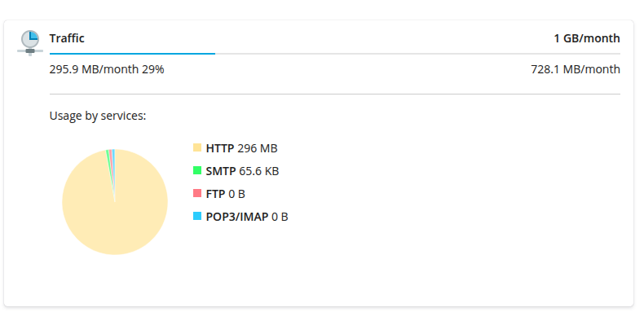Click the gray unused progress bar portion
The image size is (644, 312).
(x=417, y=54)
